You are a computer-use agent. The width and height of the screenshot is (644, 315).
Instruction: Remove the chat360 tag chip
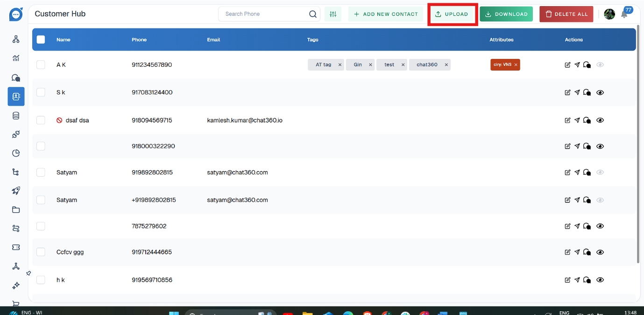pyautogui.click(x=446, y=65)
